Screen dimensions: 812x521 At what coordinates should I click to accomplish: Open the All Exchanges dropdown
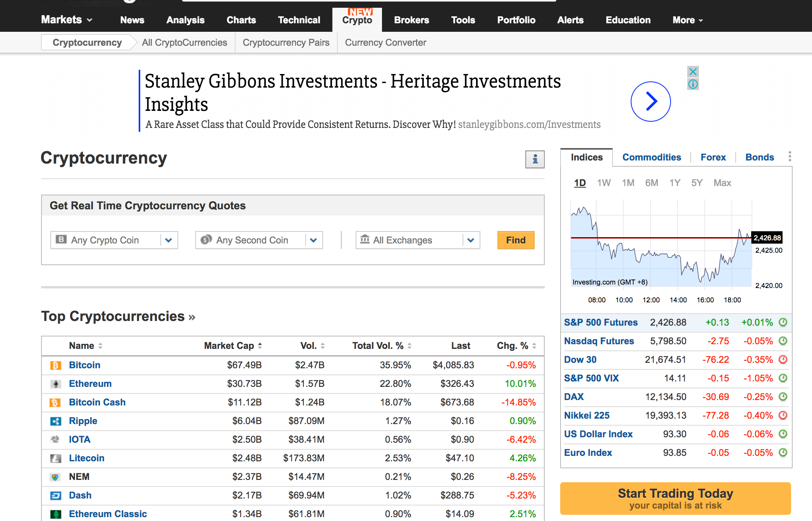(x=418, y=240)
